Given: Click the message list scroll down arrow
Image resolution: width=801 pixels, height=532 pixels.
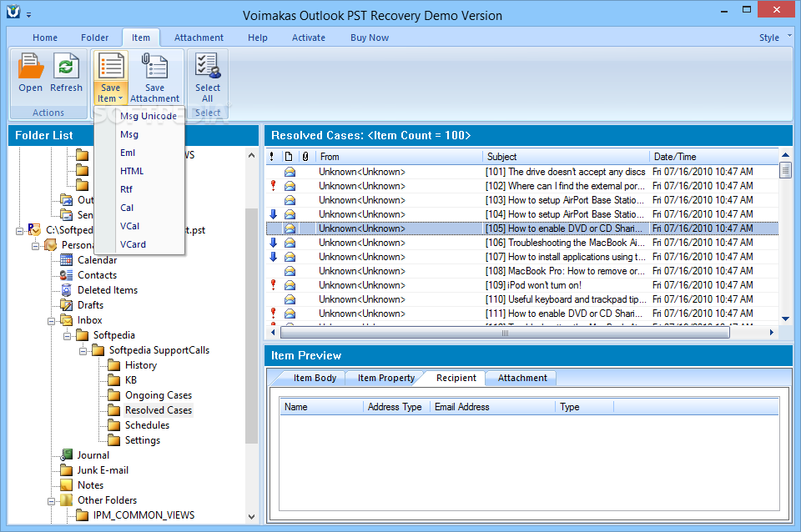Looking at the screenshot, I should (x=786, y=319).
